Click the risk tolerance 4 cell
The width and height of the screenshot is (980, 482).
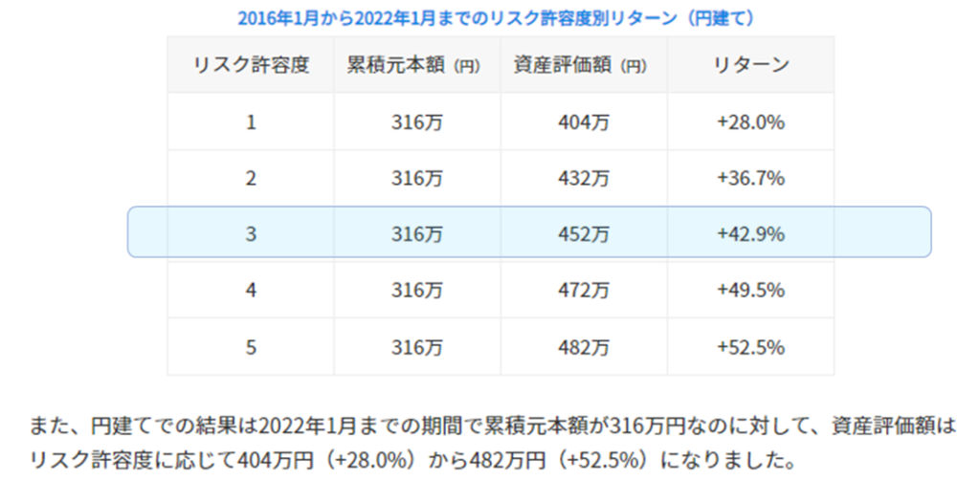pyautogui.click(x=251, y=288)
